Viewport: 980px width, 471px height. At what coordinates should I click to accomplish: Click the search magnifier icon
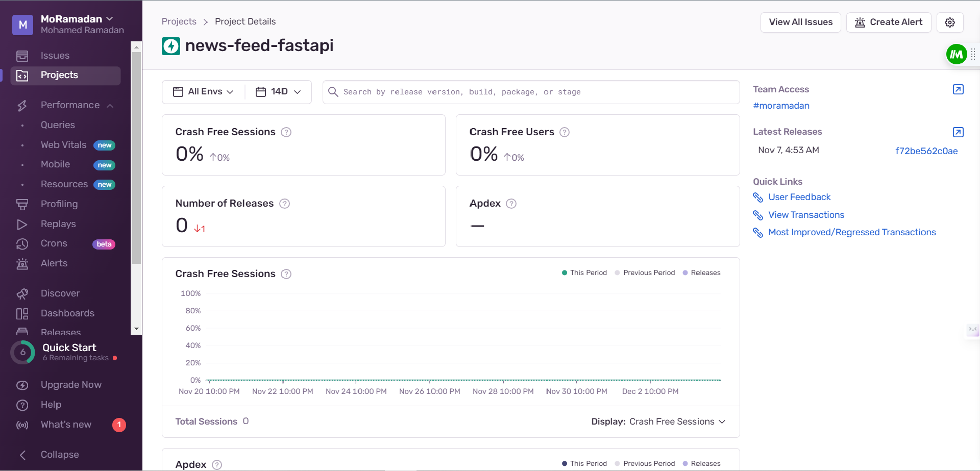click(x=333, y=92)
